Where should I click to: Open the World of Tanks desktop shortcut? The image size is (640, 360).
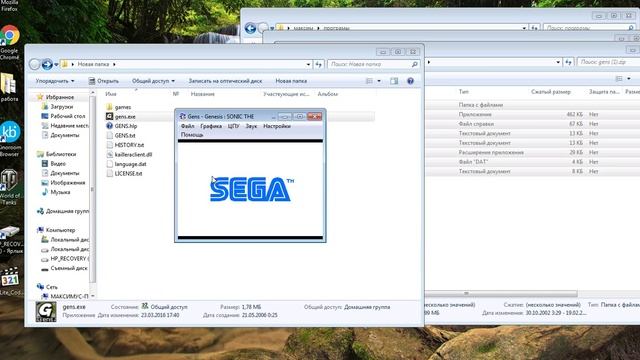point(9,186)
